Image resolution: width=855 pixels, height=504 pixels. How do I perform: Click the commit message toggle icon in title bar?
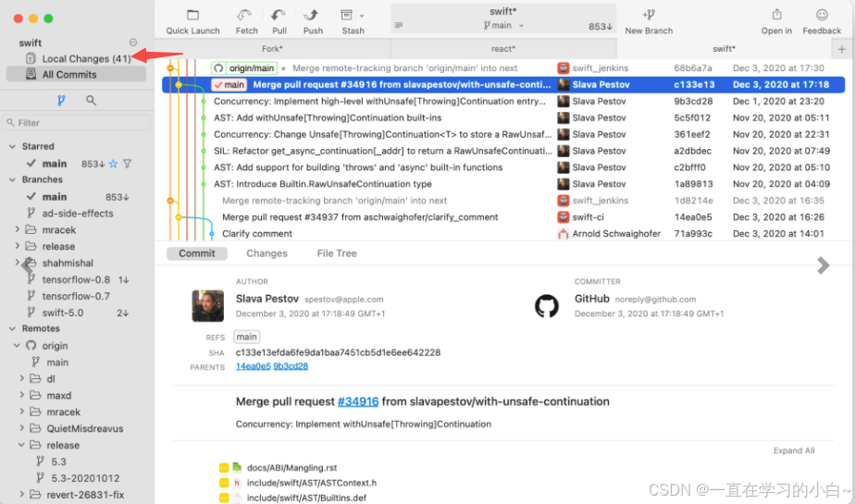point(399,25)
